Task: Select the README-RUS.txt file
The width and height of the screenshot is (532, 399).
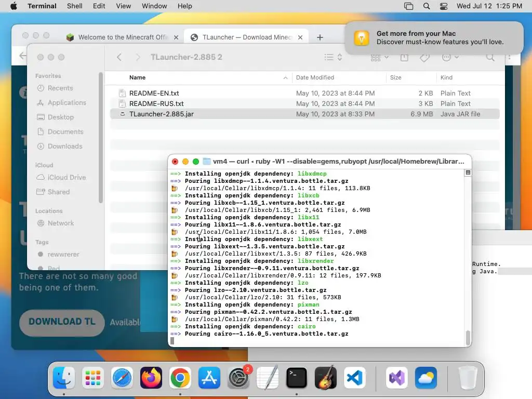Action: pyautogui.click(x=304, y=104)
